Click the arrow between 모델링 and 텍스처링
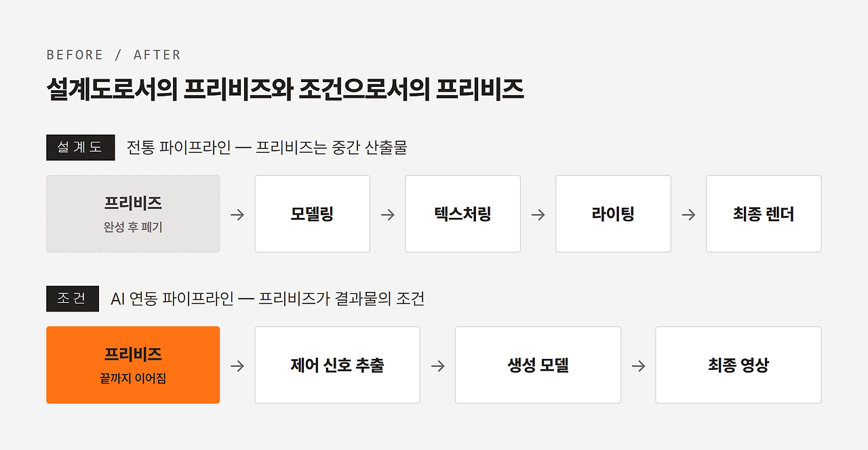Image resolution: width=868 pixels, height=450 pixels. pyautogui.click(x=388, y=214)
